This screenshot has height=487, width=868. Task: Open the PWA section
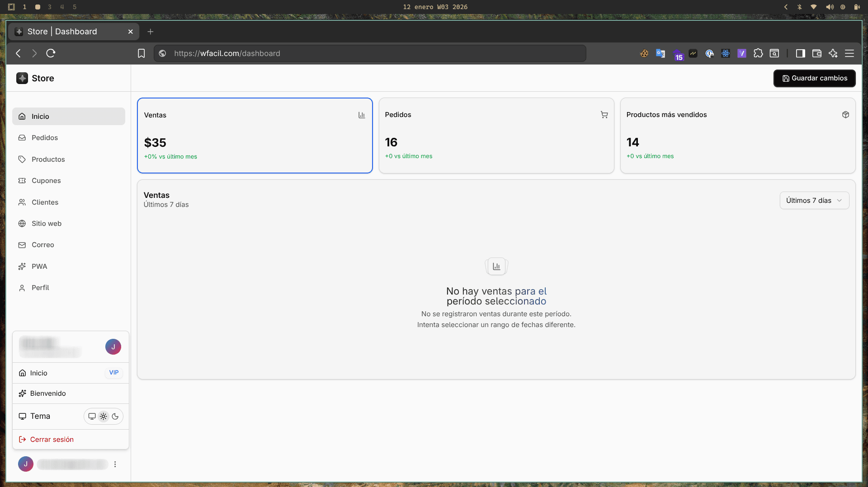coord(39,266)
